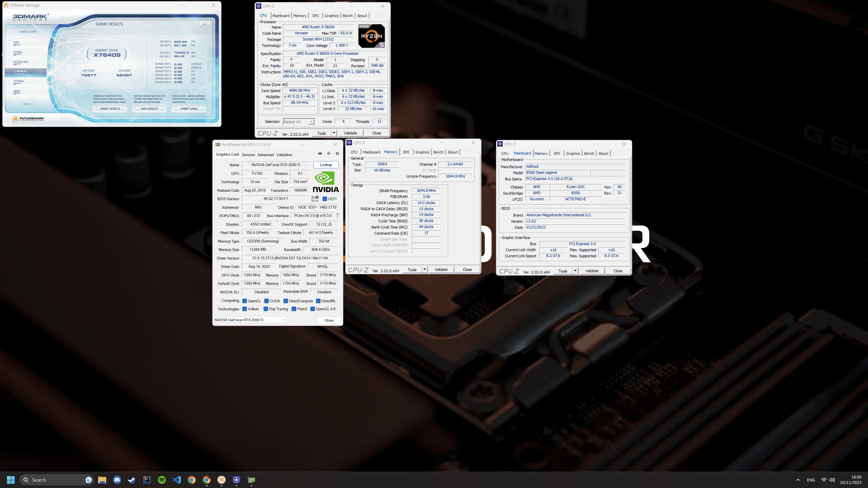Toggle the OpenGL 4.6 checkbox
The height and width of the screenshot is (488, 868).
pos(313,309)
